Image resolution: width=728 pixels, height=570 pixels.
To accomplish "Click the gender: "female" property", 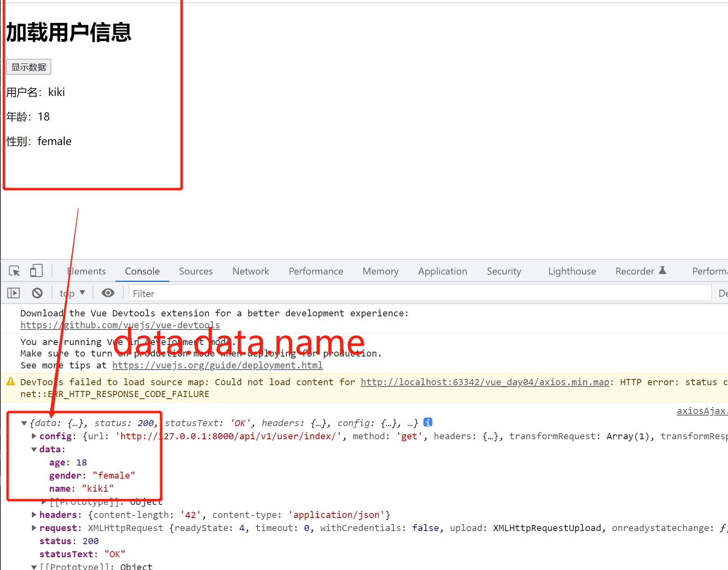I will point(92,475).
